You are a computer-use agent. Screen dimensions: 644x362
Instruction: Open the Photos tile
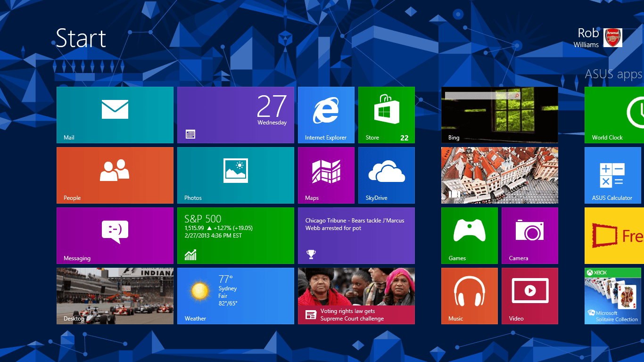(x=236, y=175)
